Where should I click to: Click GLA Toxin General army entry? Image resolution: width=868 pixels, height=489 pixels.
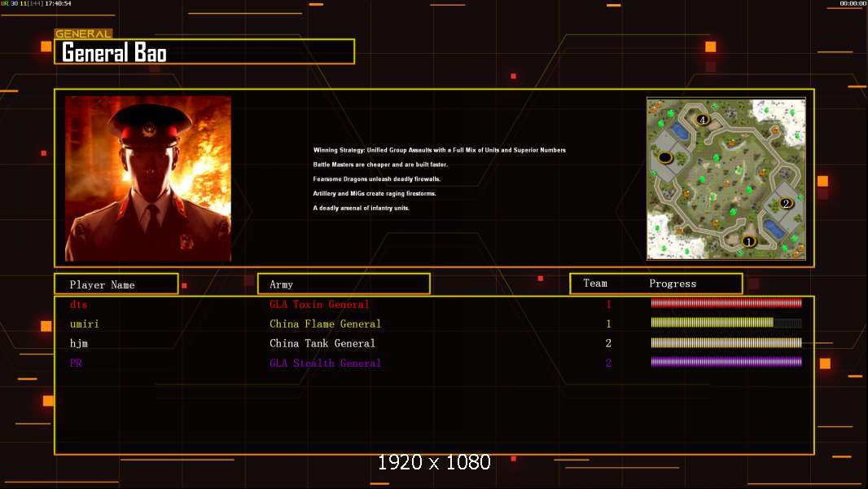point(319,304)
